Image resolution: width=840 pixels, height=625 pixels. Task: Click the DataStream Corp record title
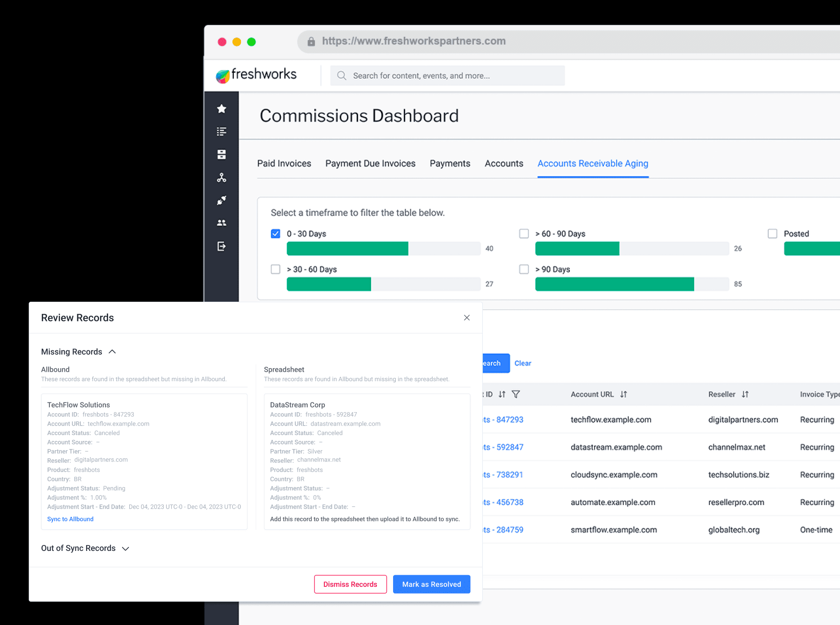click(297, 405)
